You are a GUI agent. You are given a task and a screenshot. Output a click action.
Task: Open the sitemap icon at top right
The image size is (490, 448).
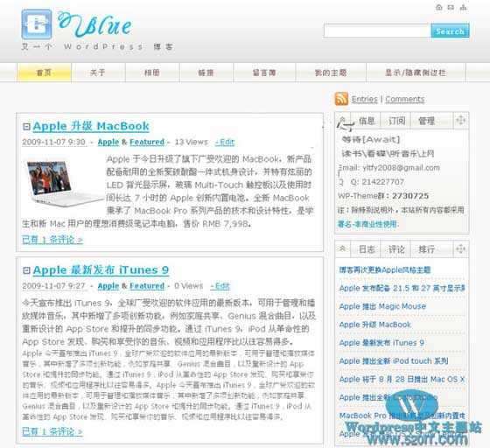click(463, 7)
